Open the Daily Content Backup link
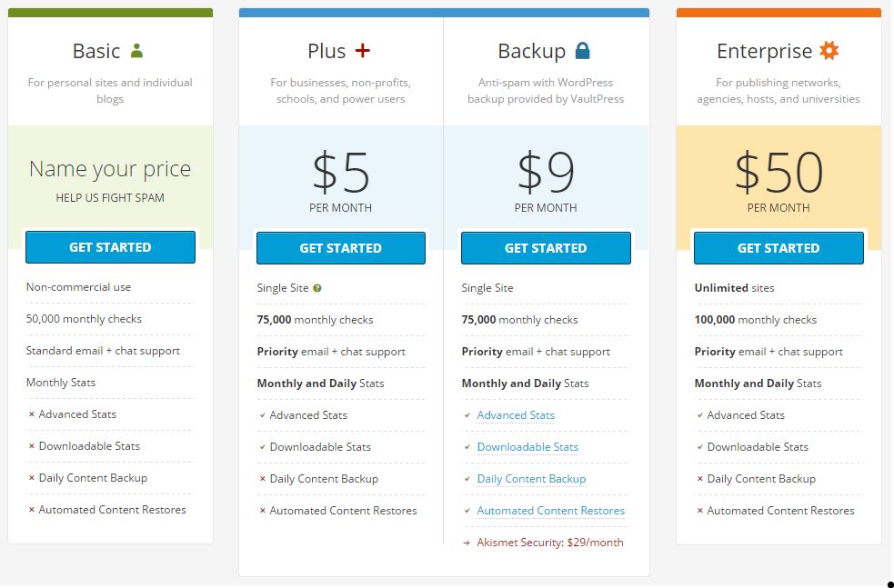This screenshot has height=588, width=894. point(531,479)
